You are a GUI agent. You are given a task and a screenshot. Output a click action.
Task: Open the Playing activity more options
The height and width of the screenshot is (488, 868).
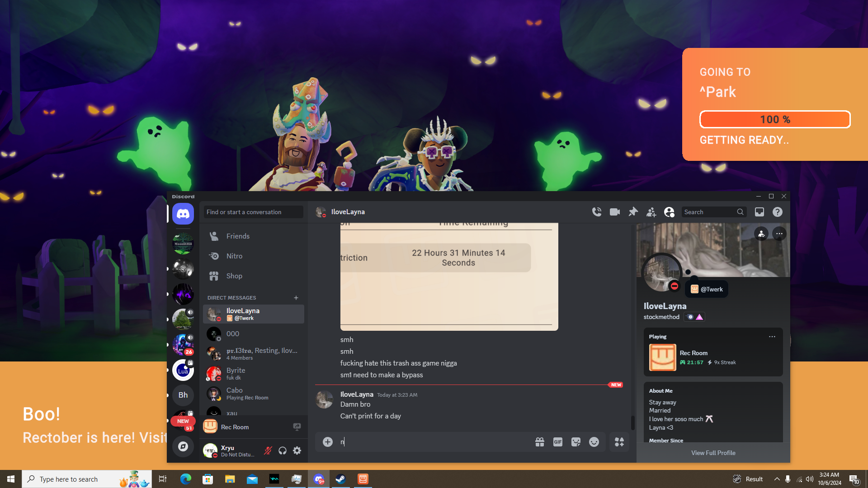772,337
